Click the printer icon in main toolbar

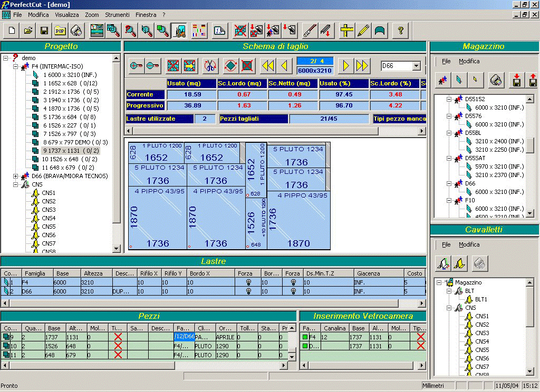point(76,31)
